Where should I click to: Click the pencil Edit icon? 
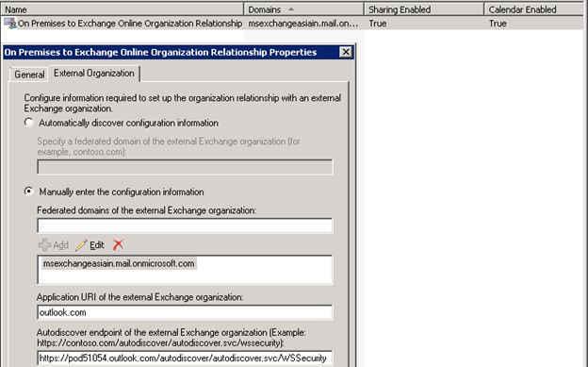coord(81,245)
